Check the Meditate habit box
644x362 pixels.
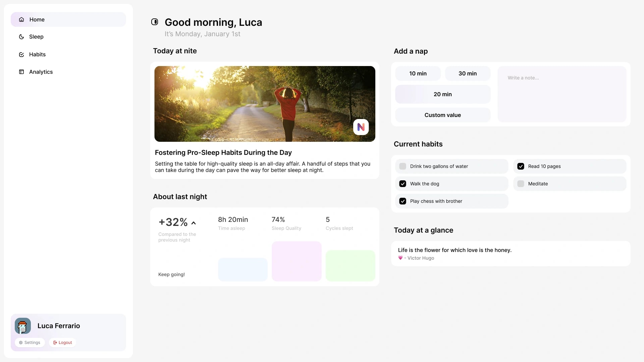click(x=521, y=184)
